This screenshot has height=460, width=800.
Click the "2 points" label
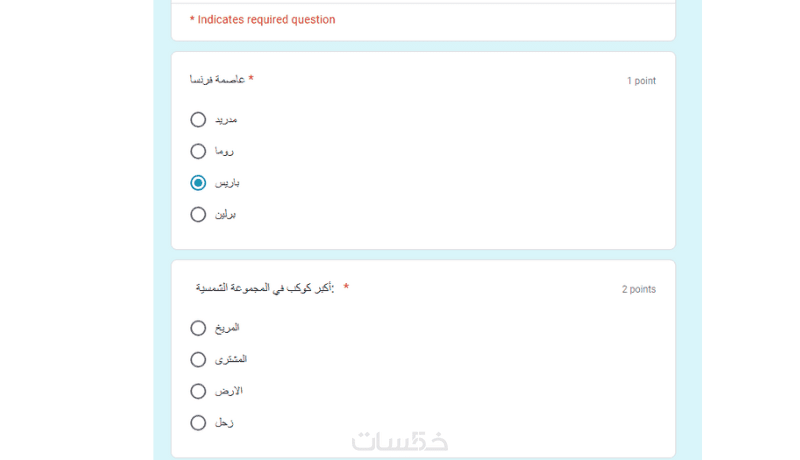point(638,289)
